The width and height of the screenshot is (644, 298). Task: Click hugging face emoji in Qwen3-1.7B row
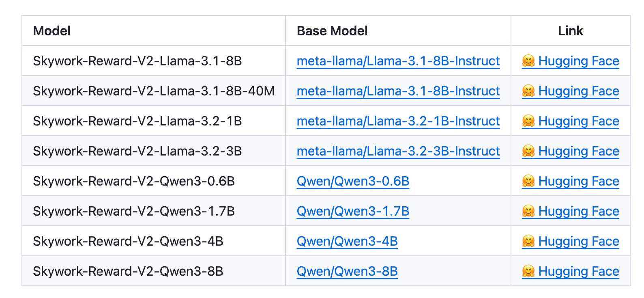pos(528,211)
